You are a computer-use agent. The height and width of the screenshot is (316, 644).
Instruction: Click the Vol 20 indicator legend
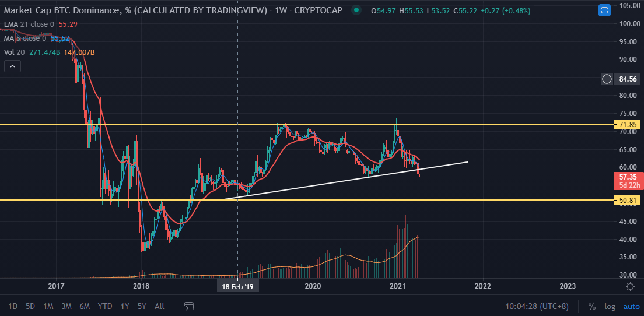pos(49,52)
